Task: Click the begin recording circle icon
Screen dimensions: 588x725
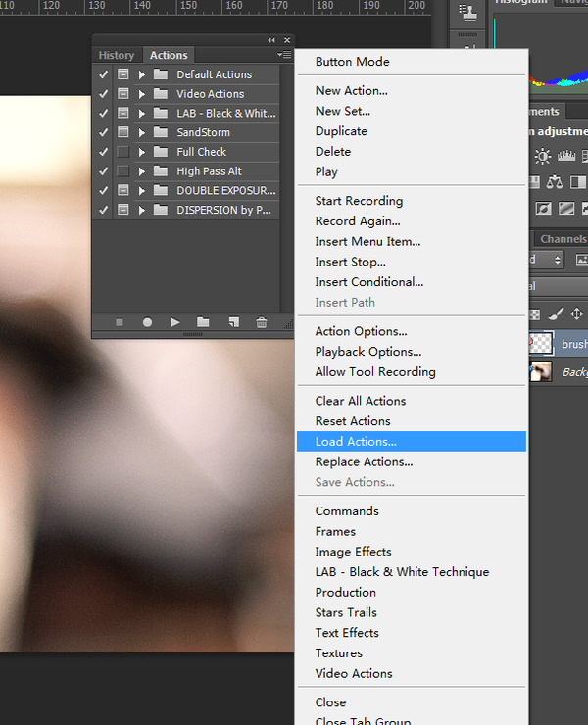Action: coord(147,322)
